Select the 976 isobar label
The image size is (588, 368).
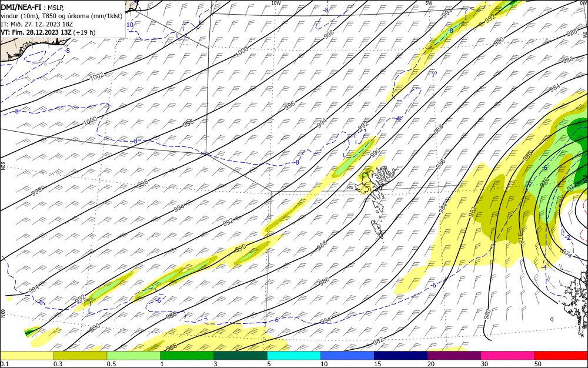pos(544,182)
